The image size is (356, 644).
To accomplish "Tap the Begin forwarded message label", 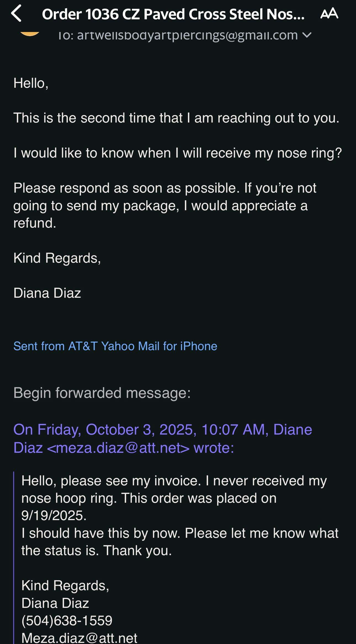I will pyautogui.click(x=102, y=393).
